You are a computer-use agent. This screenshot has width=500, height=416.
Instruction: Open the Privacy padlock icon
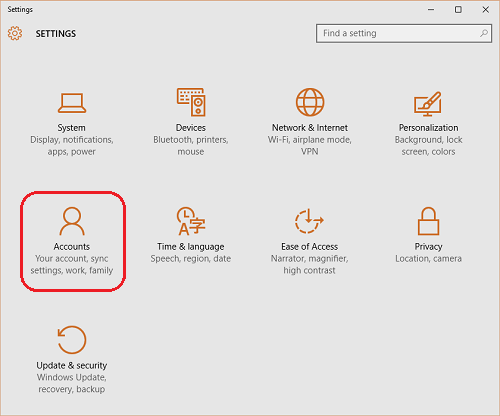pyautogui.click(x=428, y=221)
